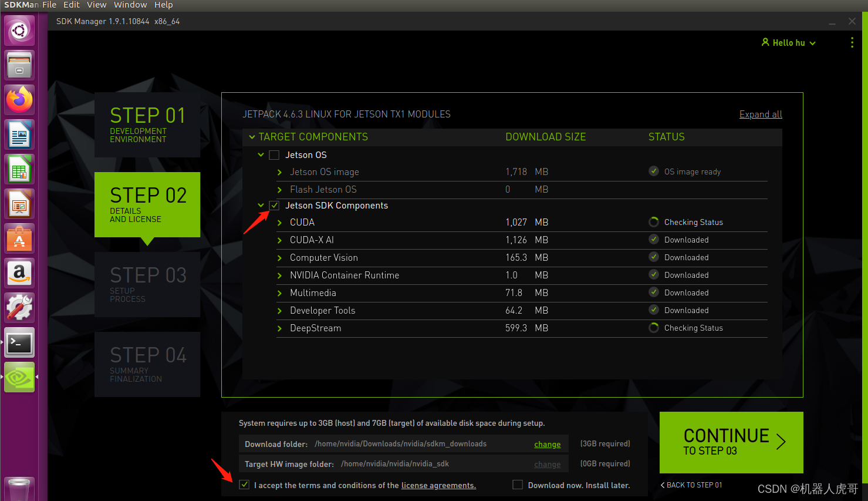Viewport: 868px width, 501px height.
Task: Open the Window menu
Action: point(130,5)
